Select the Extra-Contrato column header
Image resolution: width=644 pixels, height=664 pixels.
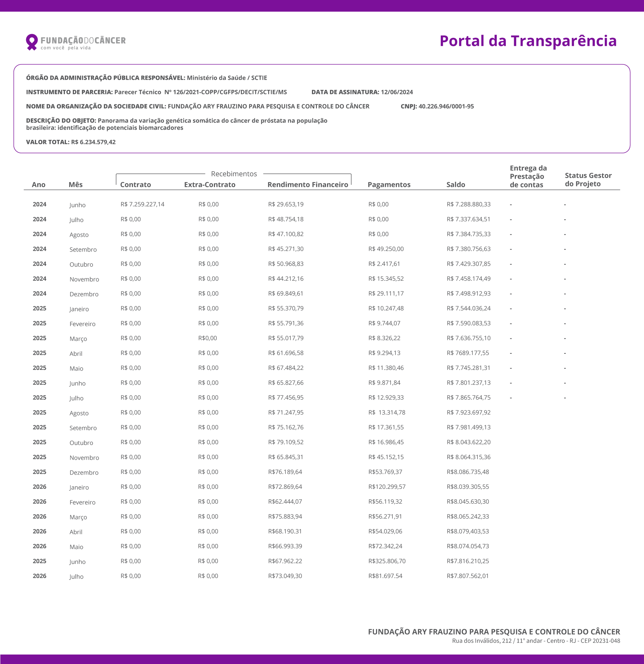coord(210,185)
